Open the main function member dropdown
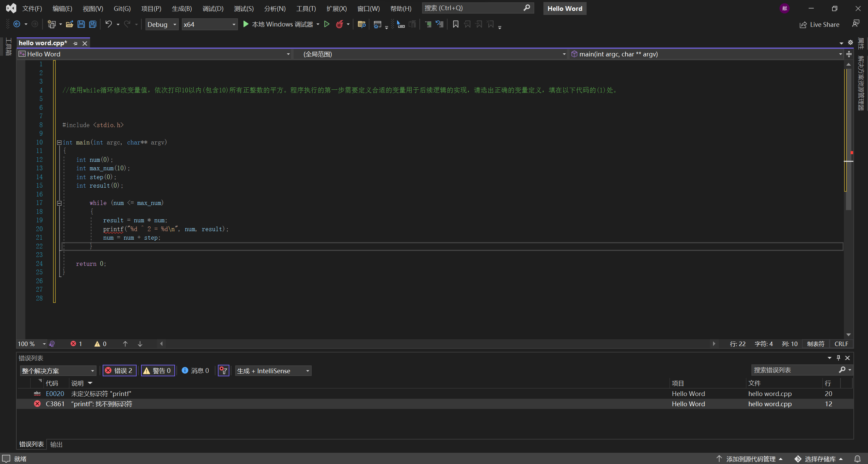This screenshot has height=464, width=868. (706, 54)
